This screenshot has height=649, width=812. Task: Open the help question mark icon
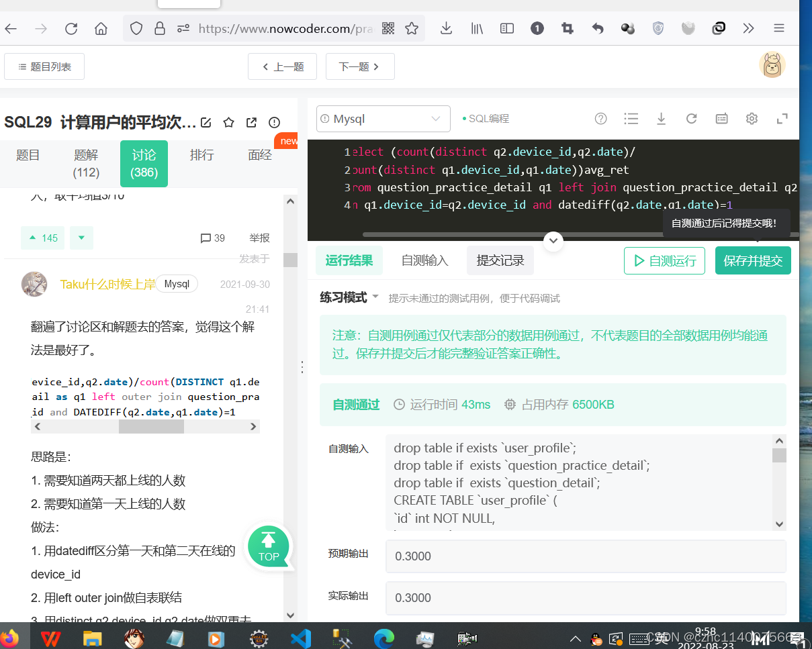tap(600, 118)
